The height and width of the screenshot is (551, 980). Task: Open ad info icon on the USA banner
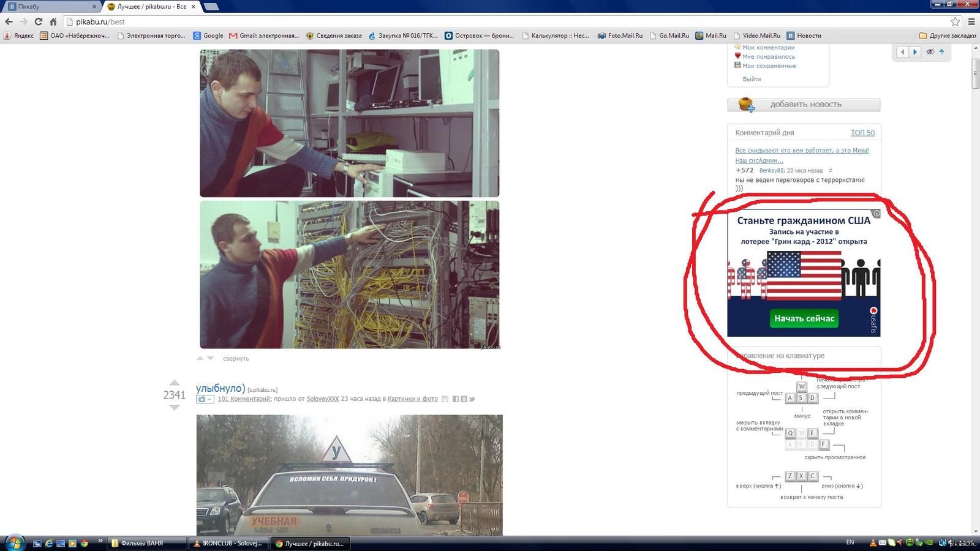pyautogui.click(x=876, y=214)
